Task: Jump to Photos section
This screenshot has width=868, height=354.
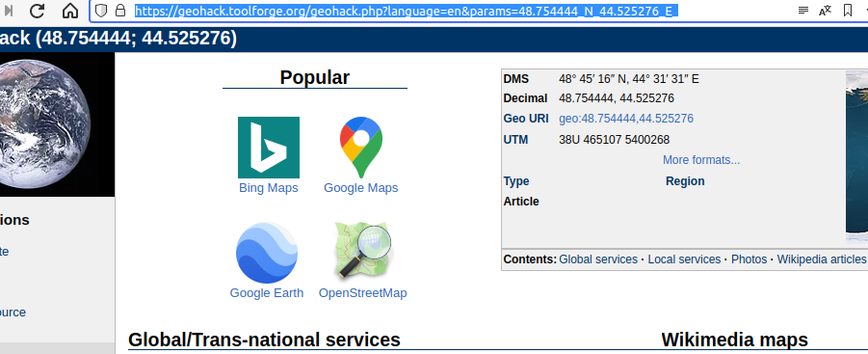Action: coord(749,259)
